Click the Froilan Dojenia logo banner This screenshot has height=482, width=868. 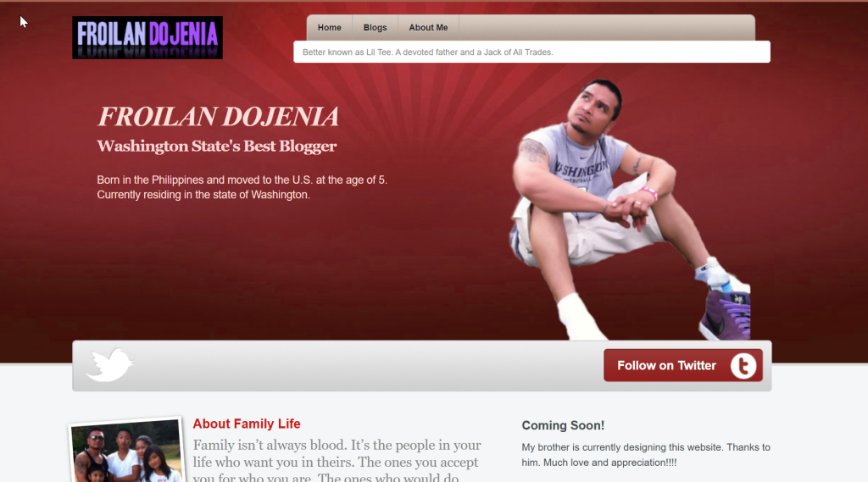point(147,37)
